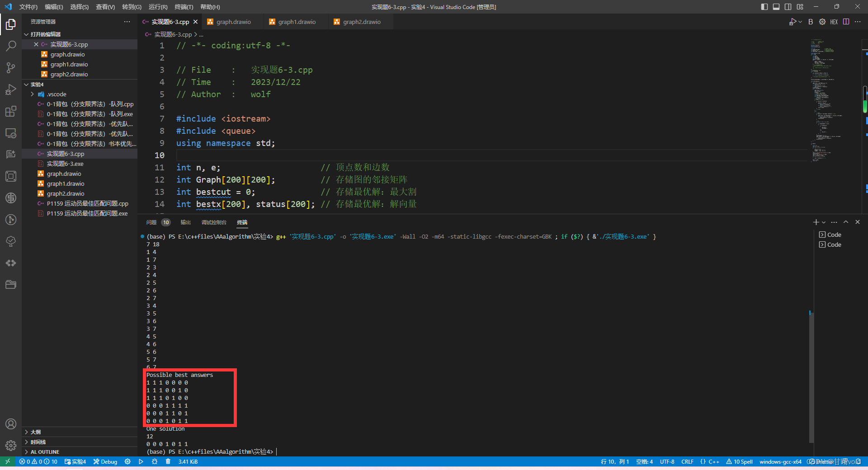Expand the .vscode folder
The height and width of the screenshot is (470, 868).
coord(80,94)
